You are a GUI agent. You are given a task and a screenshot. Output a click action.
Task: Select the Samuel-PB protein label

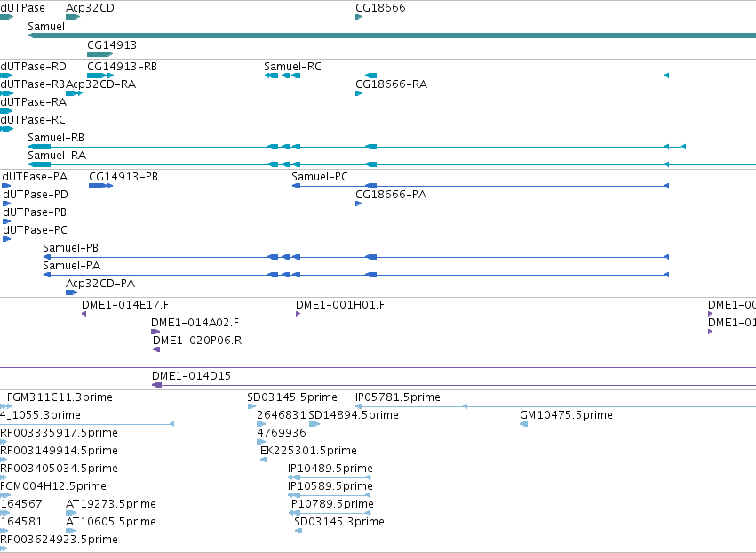71,248
